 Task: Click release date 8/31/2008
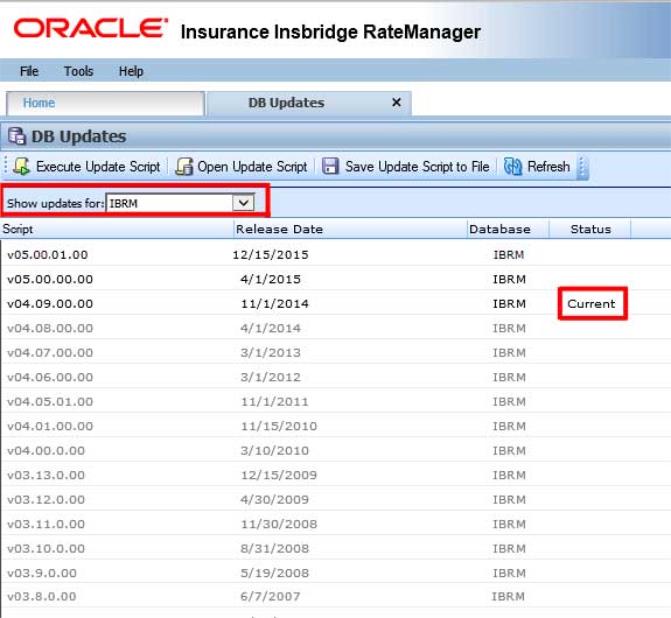click(x=274, y=548)
